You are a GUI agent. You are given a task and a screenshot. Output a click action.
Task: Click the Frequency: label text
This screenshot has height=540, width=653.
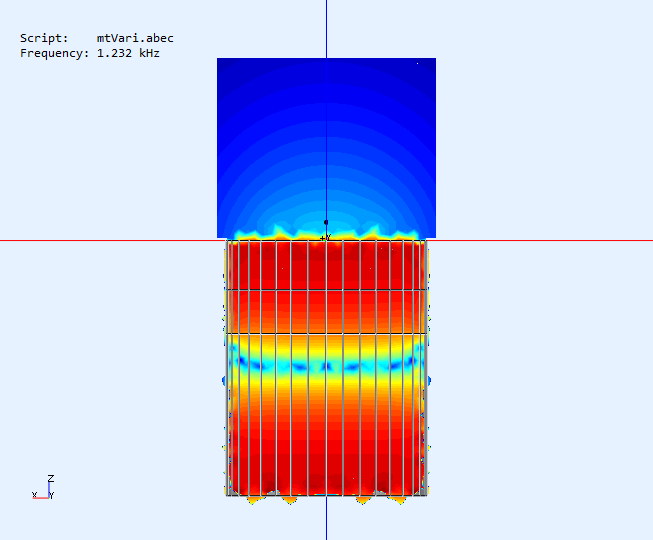(54, 53)
